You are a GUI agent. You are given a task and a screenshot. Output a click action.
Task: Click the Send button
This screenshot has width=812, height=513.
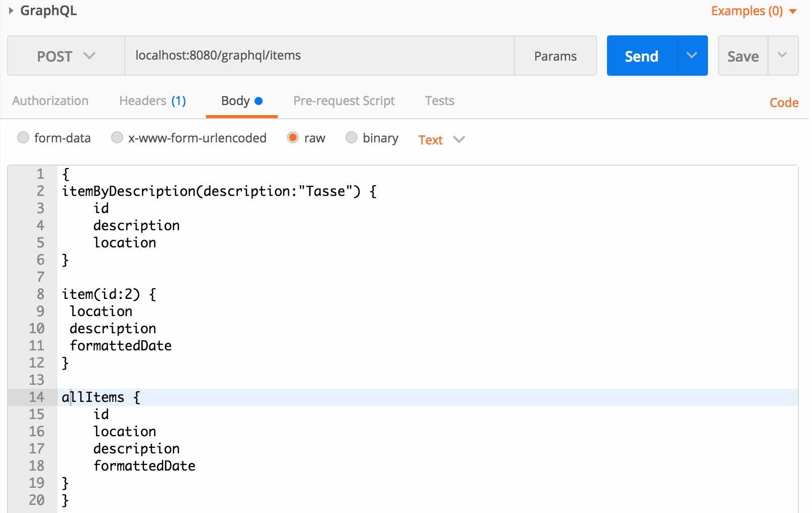[x=641, y=56]
